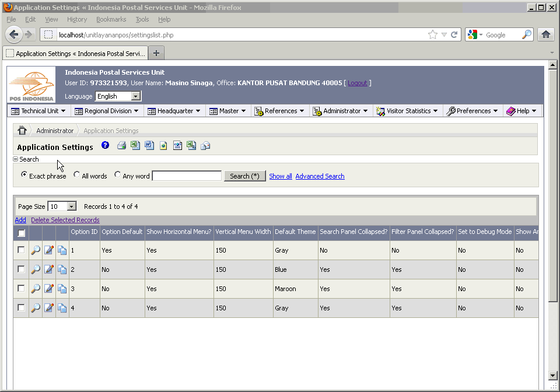Open the Administrator menu
The height and width of the screenshot is (392, 560).
pyautogui.click(x=341, y=111)
